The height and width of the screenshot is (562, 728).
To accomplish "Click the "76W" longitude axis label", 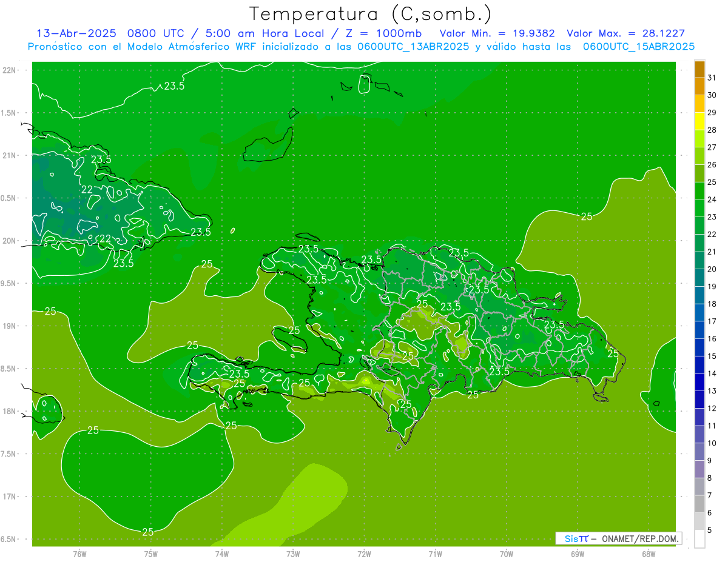I will tap(79, 554).
